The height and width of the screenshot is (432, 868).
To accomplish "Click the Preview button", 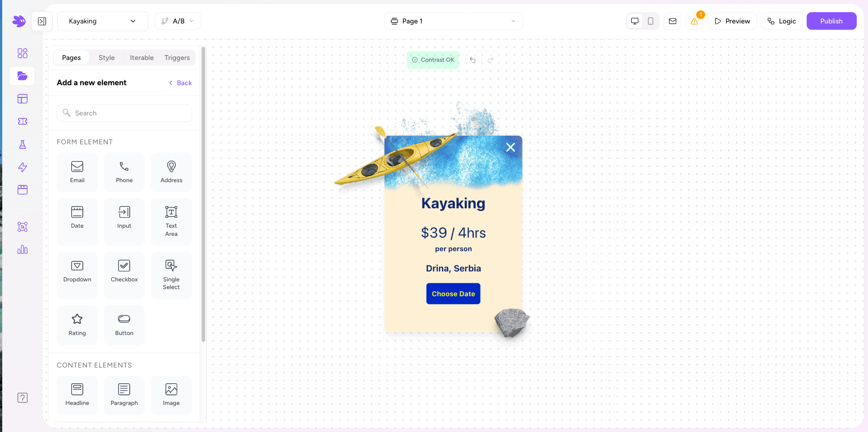I will (x=732, y=21).
